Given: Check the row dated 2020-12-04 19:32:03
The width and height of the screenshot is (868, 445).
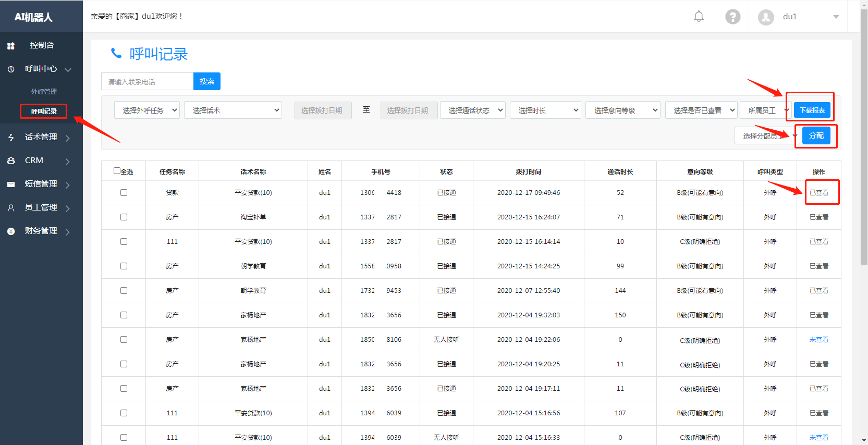Looking at the screenshot, I should tap(124, 315).
